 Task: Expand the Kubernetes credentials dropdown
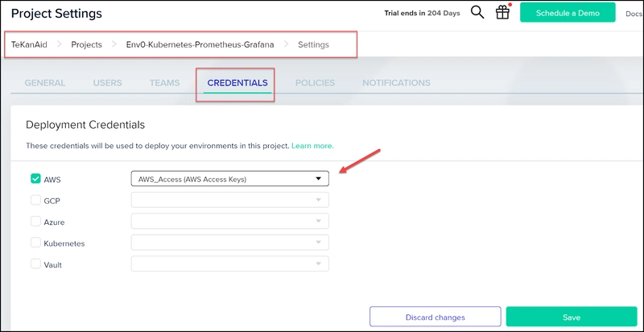coord(230,243)
